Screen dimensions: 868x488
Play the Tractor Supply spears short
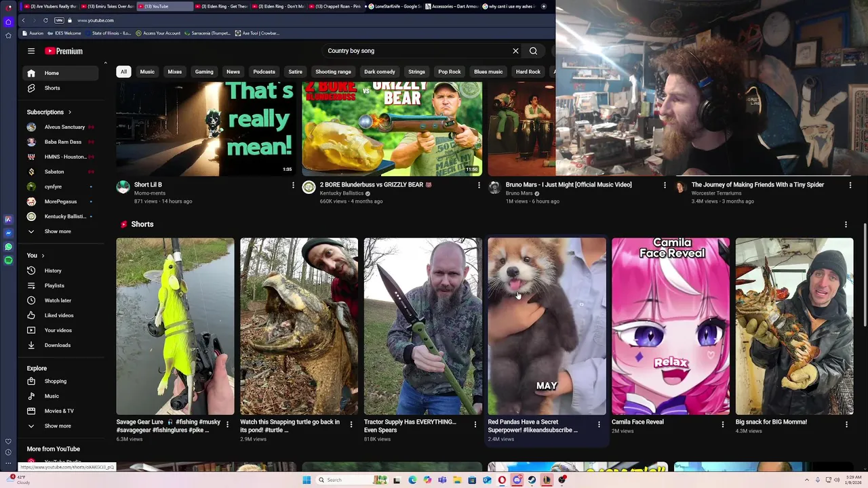pyautogui.click(x=422, y=326)
